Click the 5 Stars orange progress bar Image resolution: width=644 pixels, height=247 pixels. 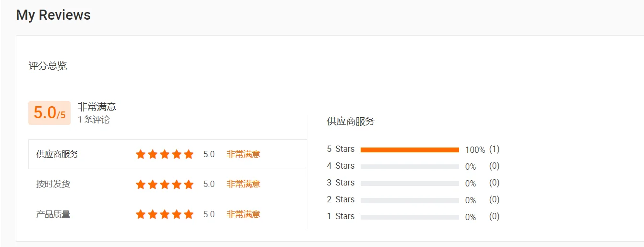(x=410, y=150)
